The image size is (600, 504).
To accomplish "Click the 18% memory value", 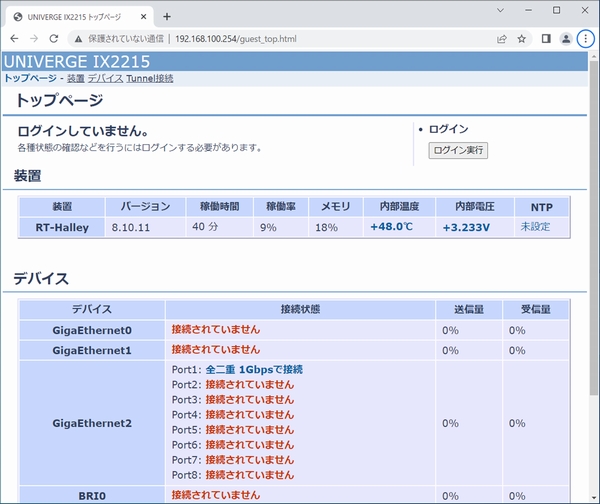I will coord(326,228).
